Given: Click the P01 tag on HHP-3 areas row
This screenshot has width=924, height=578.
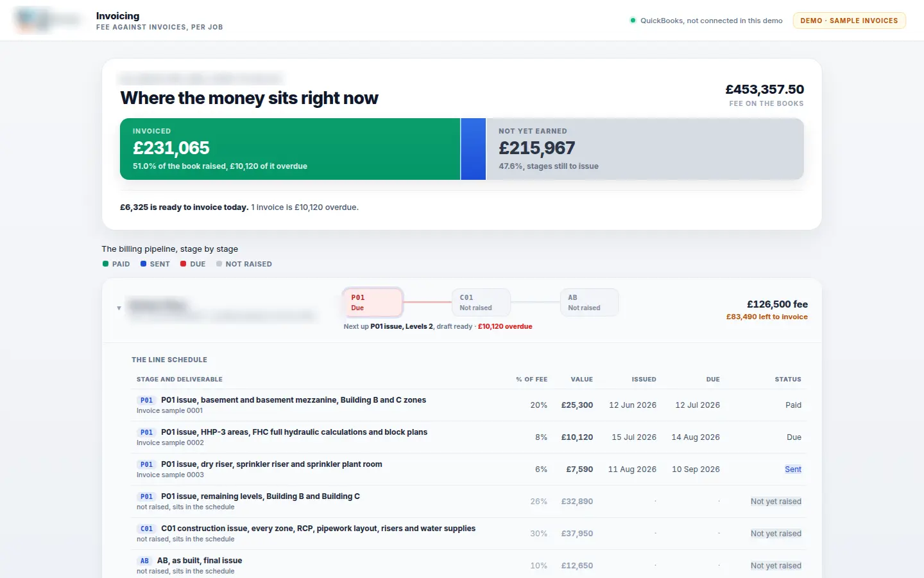Looking at the screenshot, I should click(x=146, y=432).
